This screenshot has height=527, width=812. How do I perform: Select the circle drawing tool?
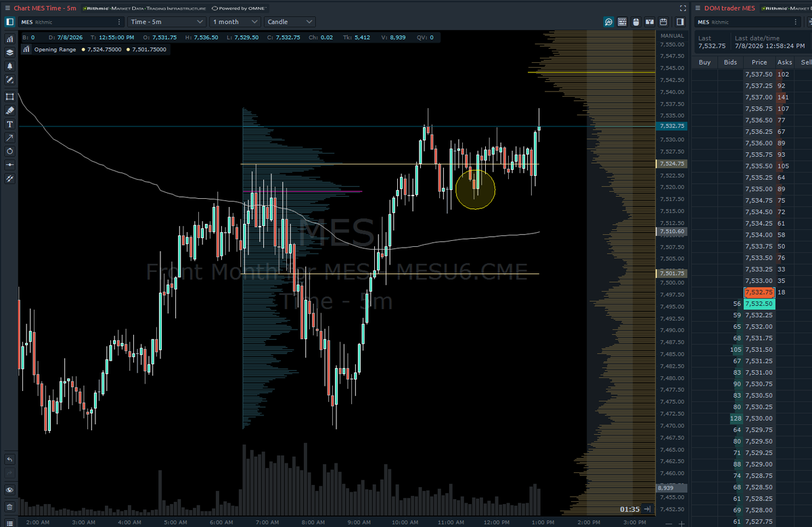click(9, 152)
